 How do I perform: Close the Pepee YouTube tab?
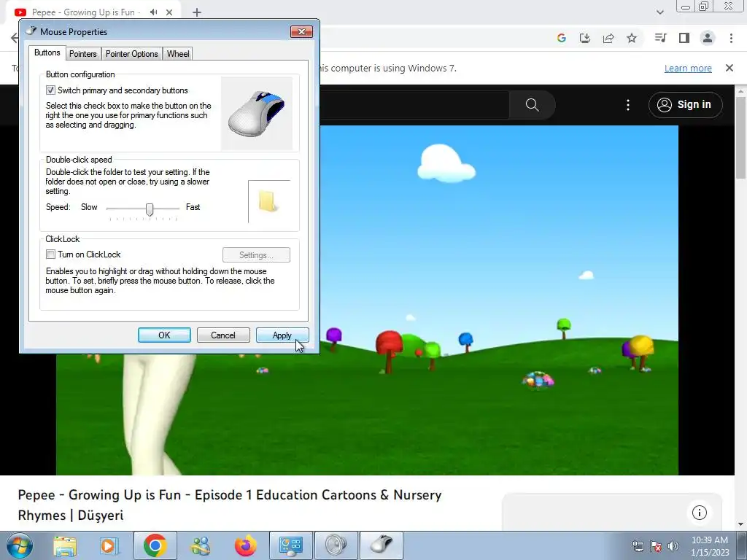169,12
